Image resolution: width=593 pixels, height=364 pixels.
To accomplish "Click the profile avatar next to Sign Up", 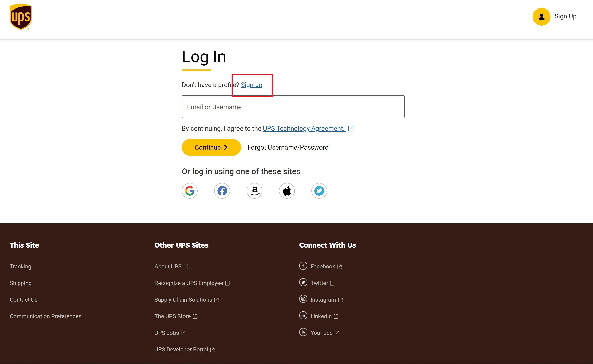I will (541, 16).
